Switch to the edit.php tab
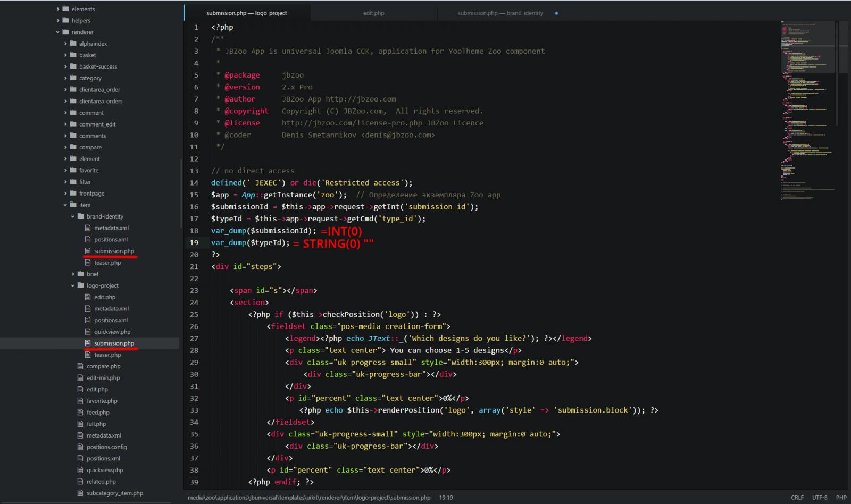Image resolution: width=851 pixels, height=504 pixels. tap(373, 13)
